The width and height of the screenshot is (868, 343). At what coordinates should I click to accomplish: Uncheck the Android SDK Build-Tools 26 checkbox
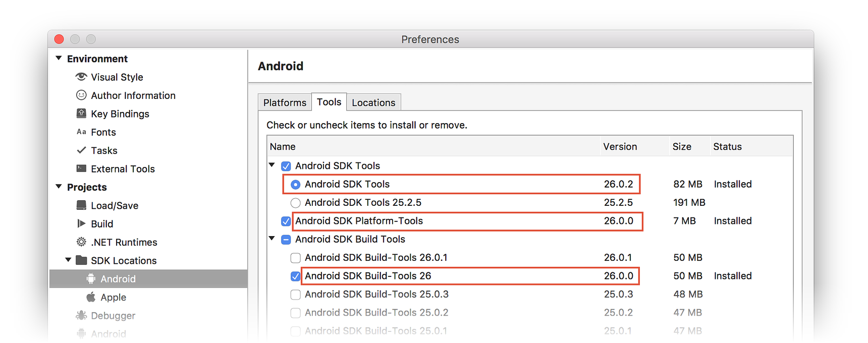pyautogui.click(x=296, y=276)
